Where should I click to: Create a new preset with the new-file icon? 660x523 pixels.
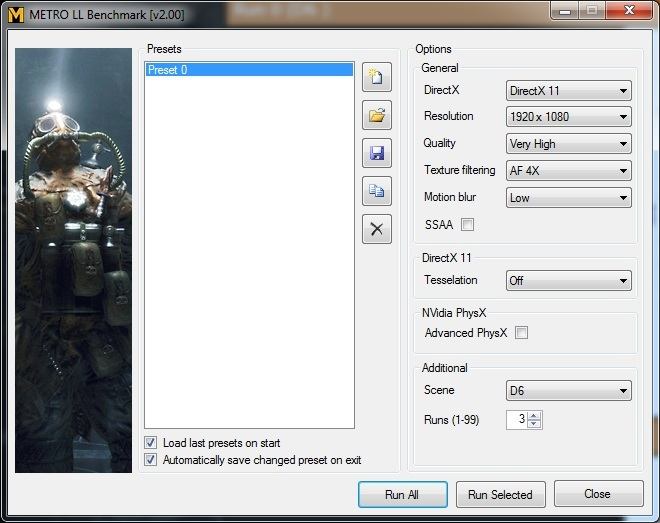coord(377,77)
